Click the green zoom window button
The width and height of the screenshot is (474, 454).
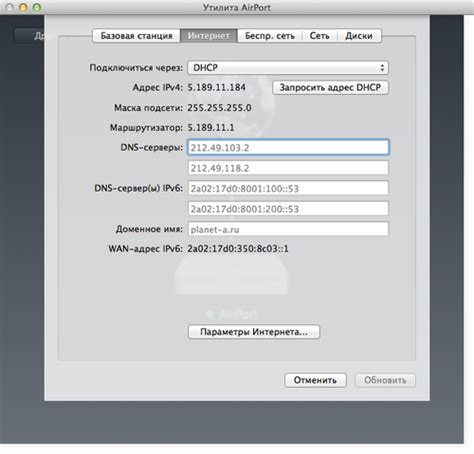(37, 7)
